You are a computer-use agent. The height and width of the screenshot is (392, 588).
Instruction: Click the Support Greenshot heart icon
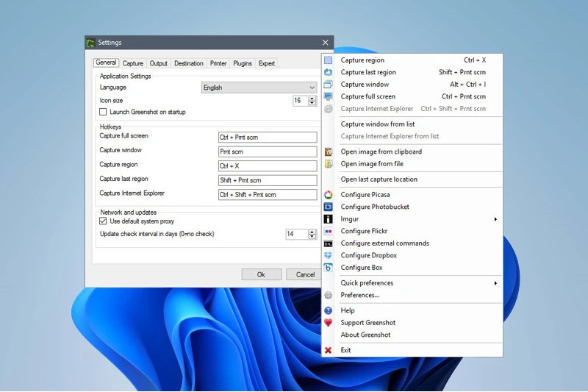pos(328,323)
